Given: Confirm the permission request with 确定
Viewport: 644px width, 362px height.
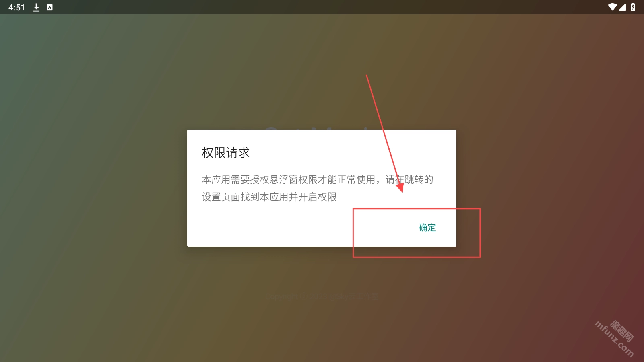Looking at the screenshot, I should (x=427, y=228).
